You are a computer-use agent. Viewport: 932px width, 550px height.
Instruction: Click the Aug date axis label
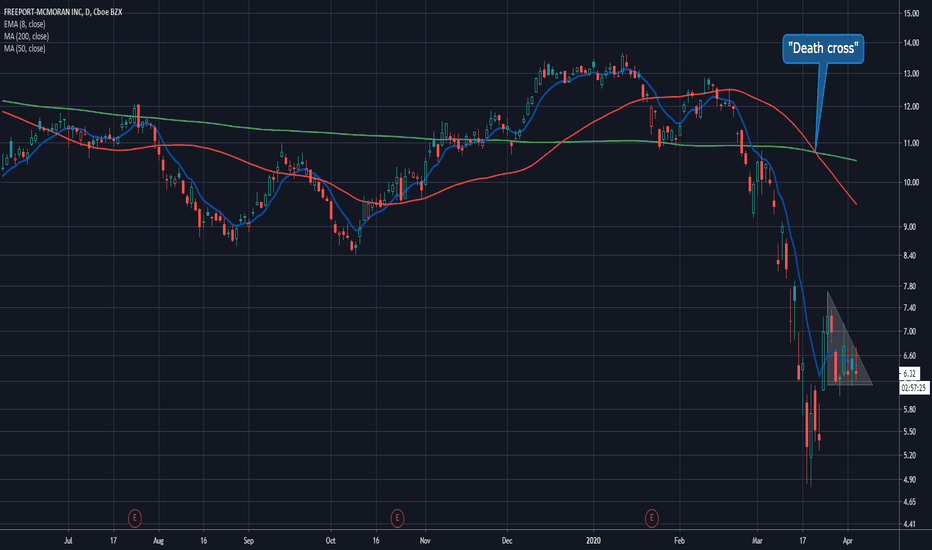point(158,541)
